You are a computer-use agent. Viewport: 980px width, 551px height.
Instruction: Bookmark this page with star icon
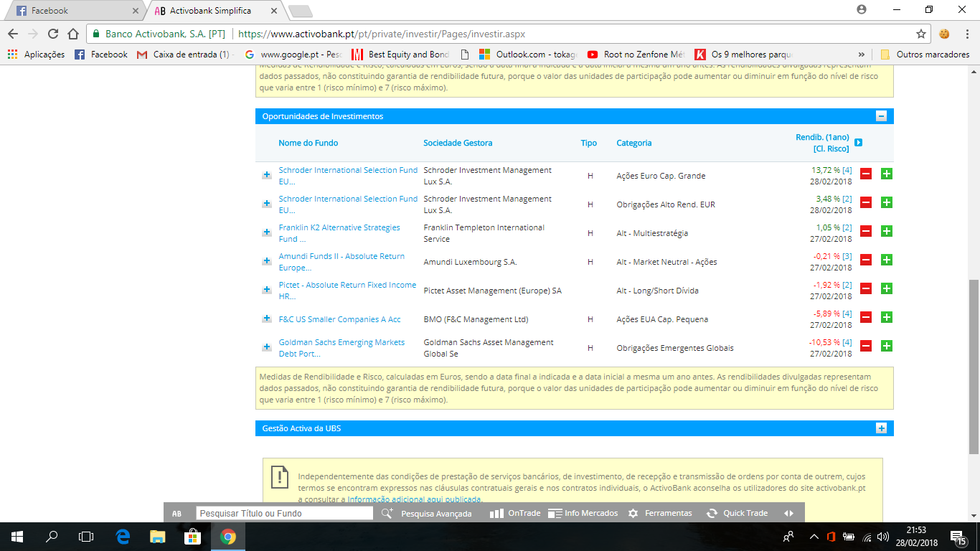[x=921, y=34]
